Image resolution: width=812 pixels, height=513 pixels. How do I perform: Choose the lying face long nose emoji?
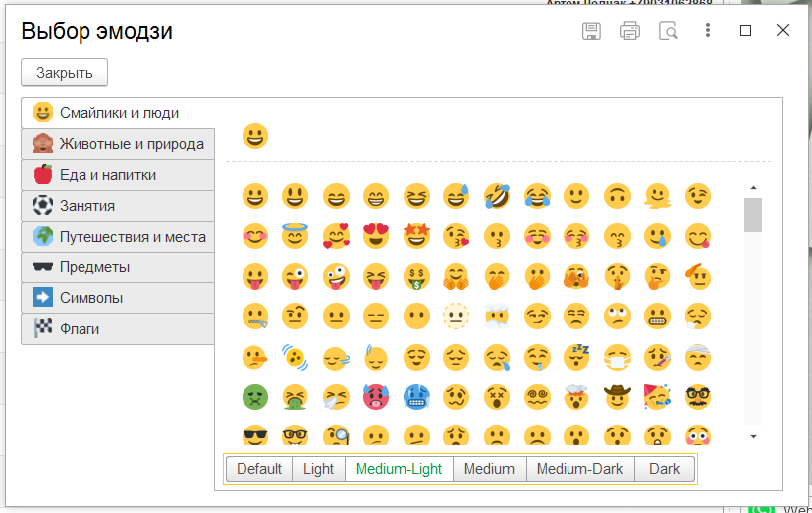pyautogui.click(x=255, y=358)
